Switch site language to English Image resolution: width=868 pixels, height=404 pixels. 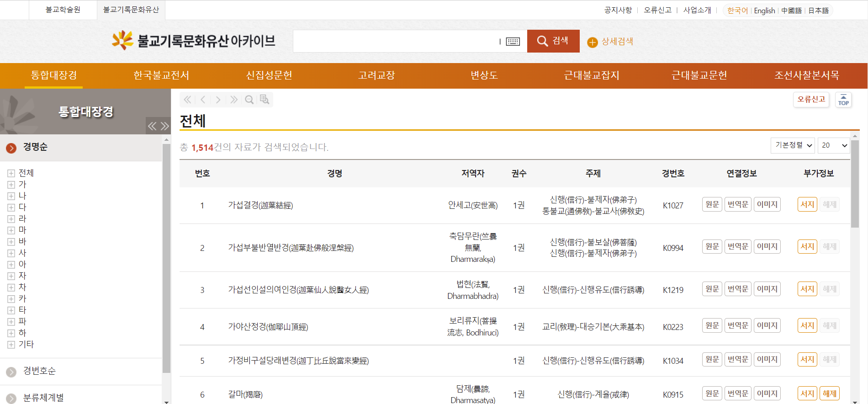(x=764, y=11)
